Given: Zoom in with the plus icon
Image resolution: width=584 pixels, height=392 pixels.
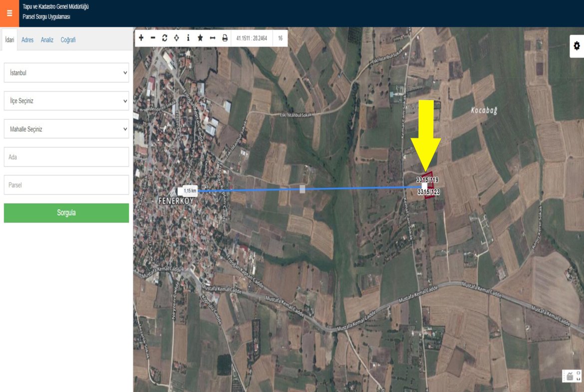Looking at the screenshot, I should pos(141,37).
